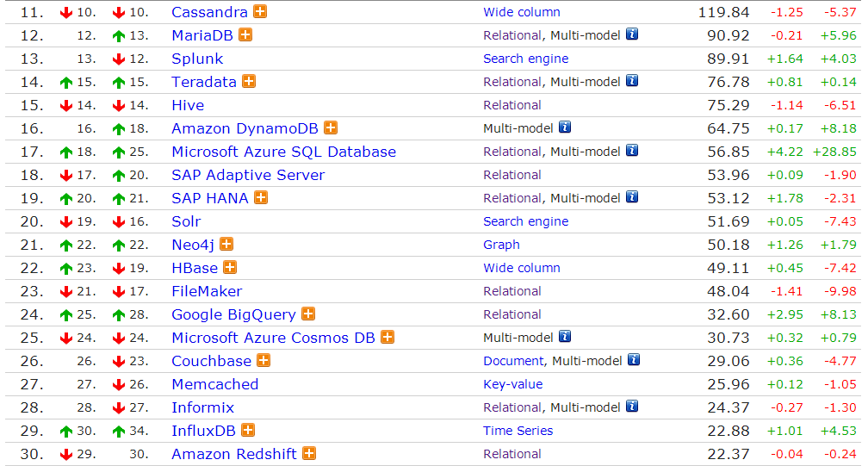Image resolution: width=868 pixels, height=466 pixels.
Task: Click the Document model link for Couchbase
Action: (x=513, y=361)
